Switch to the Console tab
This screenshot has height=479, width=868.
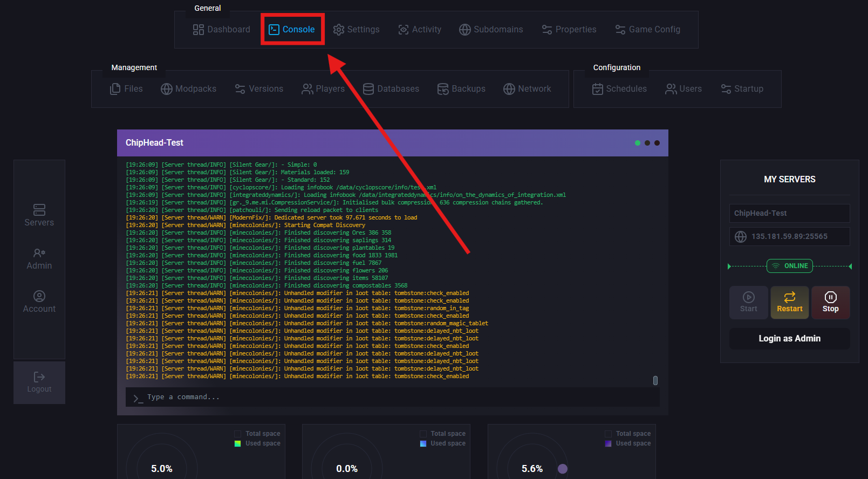coord(292,30)
